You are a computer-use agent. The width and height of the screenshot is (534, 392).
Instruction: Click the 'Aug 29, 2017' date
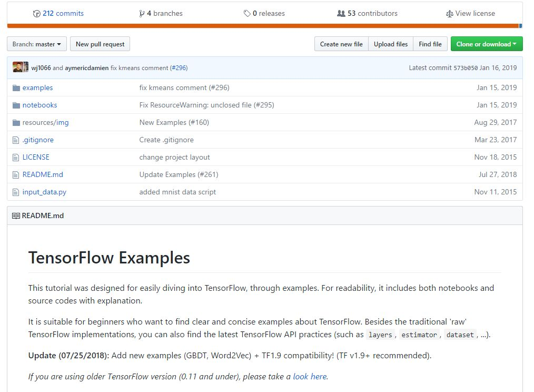496,122
